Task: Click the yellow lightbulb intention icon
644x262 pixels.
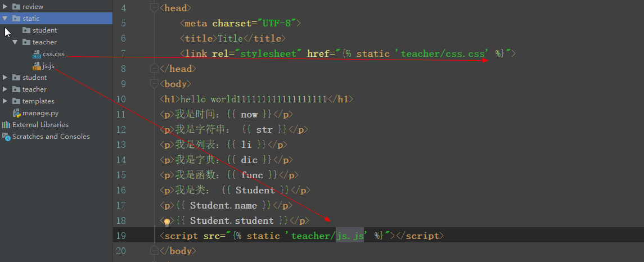Action: click(x=166, y=222)
